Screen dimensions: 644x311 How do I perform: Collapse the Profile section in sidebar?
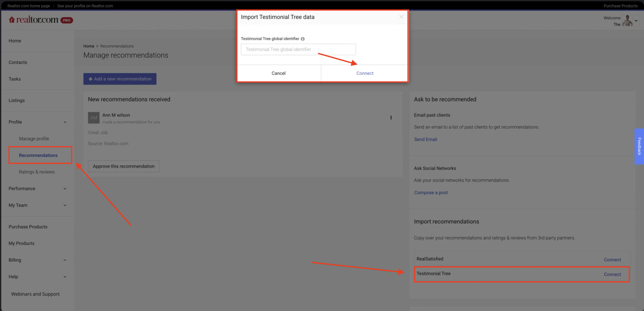[x=65, y=122]
